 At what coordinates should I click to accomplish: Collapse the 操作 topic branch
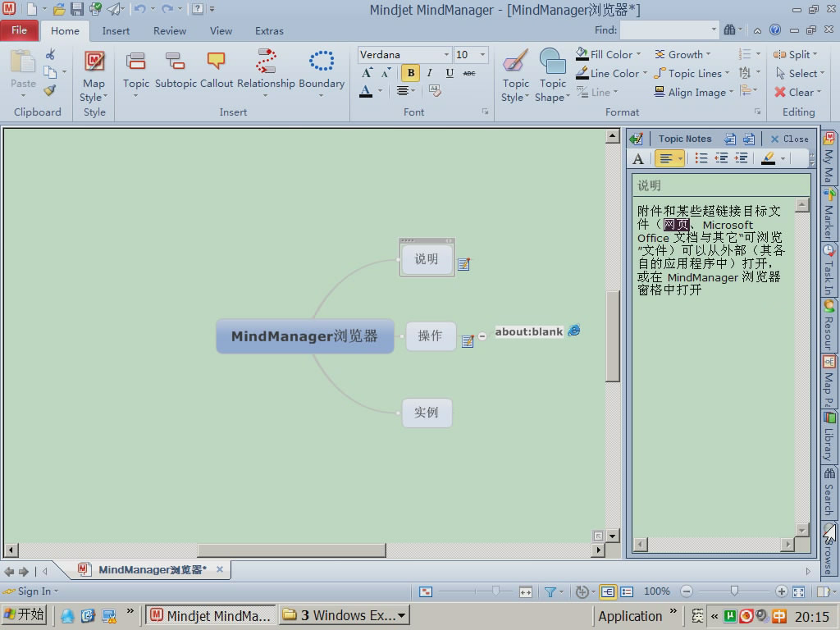tap(482, 336)
